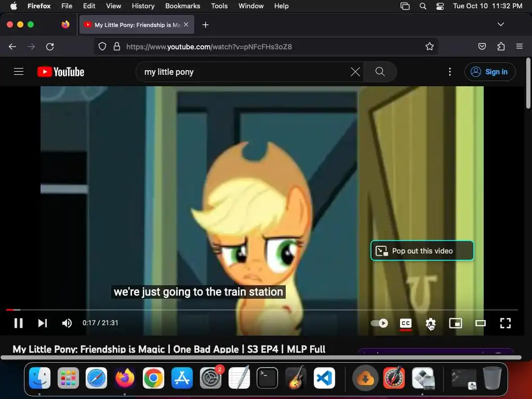Viewport: 532px width, 399px height.
Task: Go back to previous page
Action: click(12, 46)
